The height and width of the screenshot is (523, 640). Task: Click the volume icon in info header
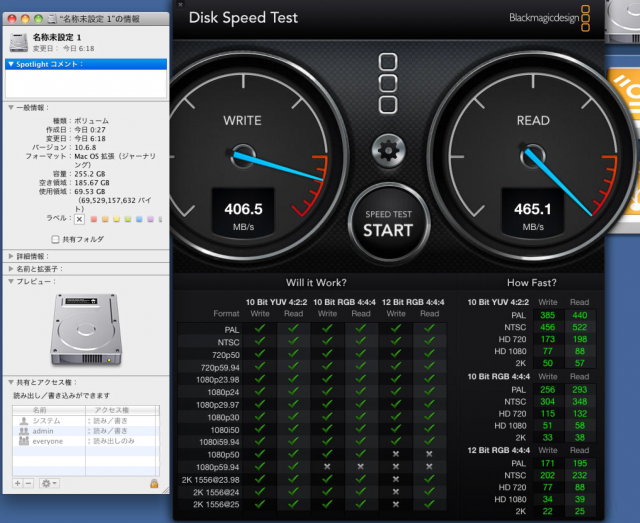19,42
